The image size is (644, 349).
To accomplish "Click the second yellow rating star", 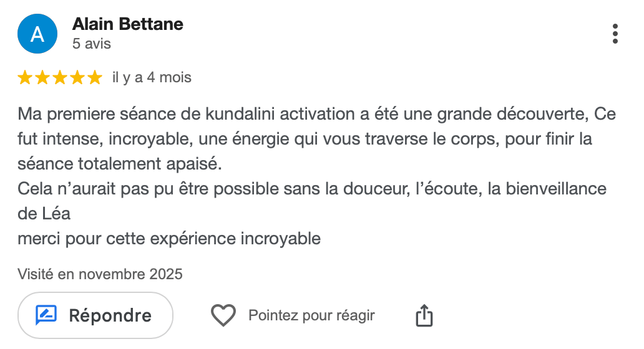I will tap(42, 78).
